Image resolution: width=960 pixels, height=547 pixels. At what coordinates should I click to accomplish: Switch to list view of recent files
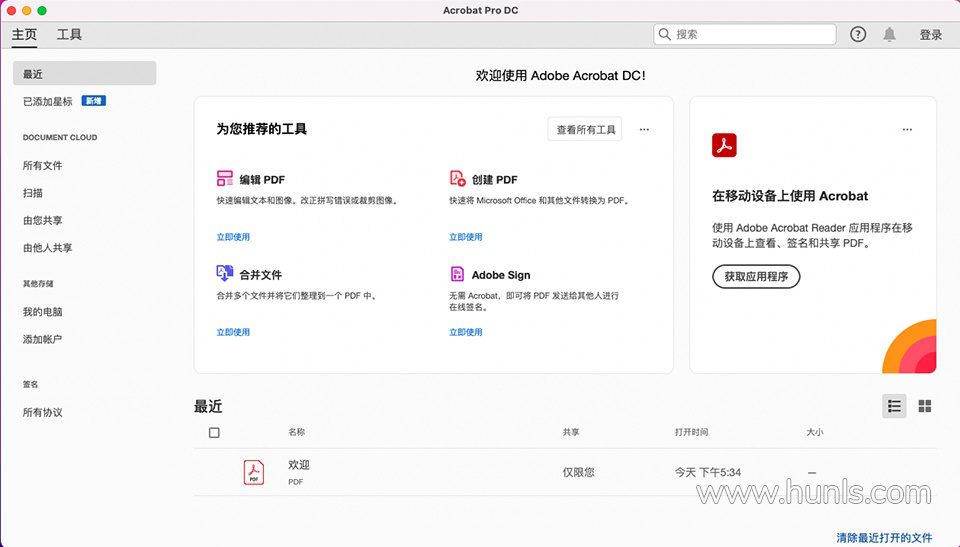(895, 406)
